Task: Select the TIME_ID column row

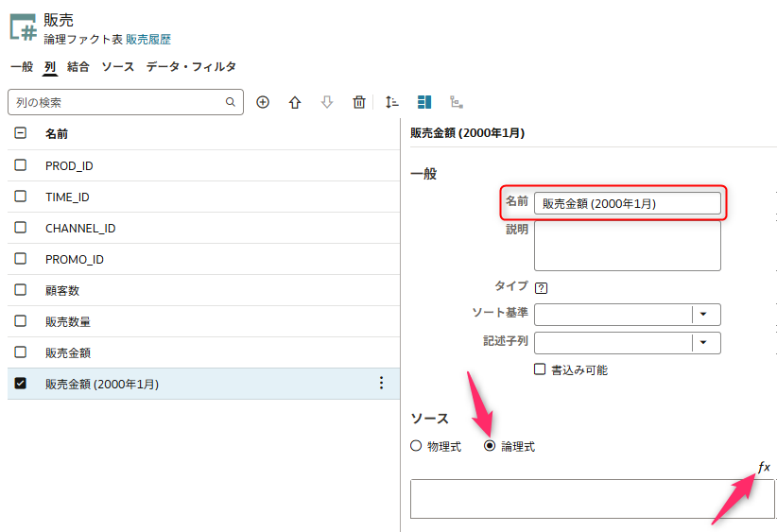Action: pos(203,197)
